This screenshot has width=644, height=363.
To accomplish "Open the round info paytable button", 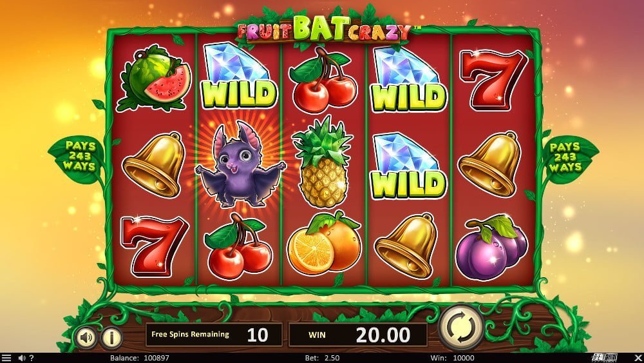I will tap(111, 337).
